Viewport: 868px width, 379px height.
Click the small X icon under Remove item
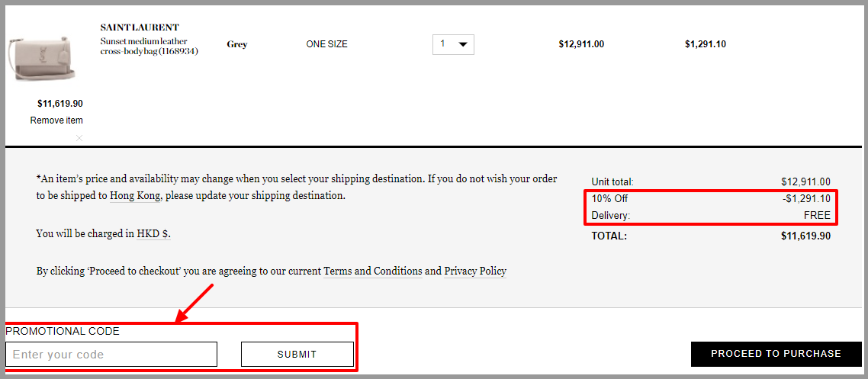point(79,138)
